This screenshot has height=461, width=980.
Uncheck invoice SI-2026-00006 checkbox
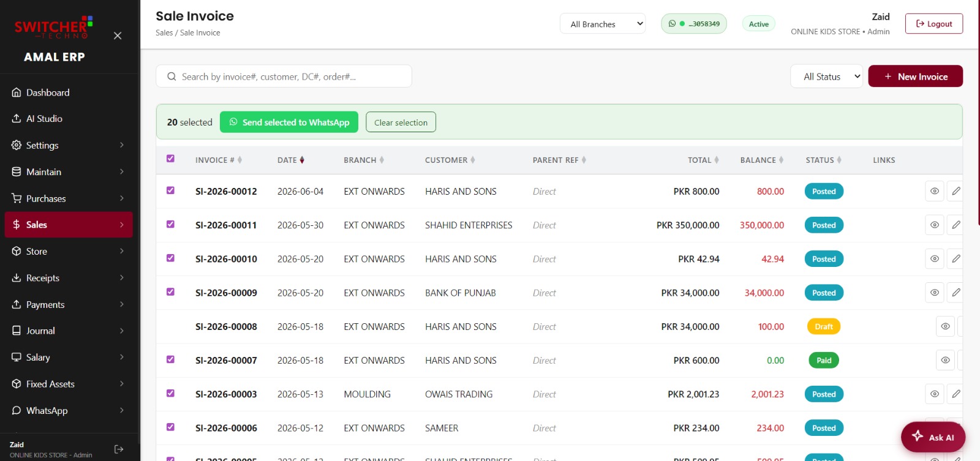coord(170,427)
